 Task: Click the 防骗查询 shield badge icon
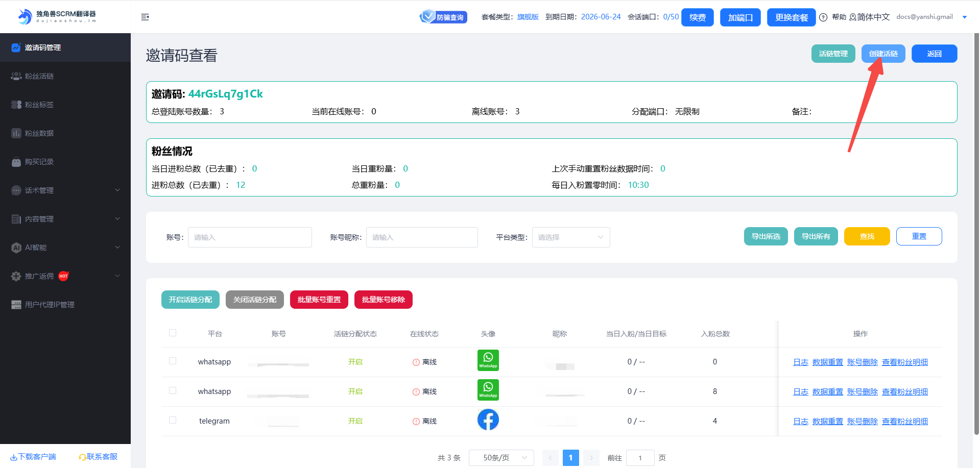427,17
